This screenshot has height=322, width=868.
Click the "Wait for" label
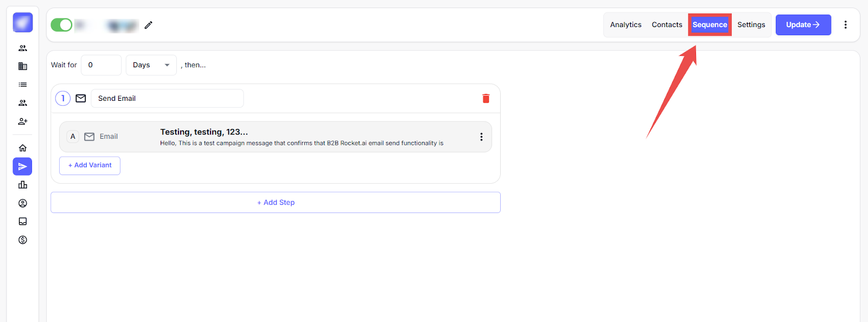(64, 65)
